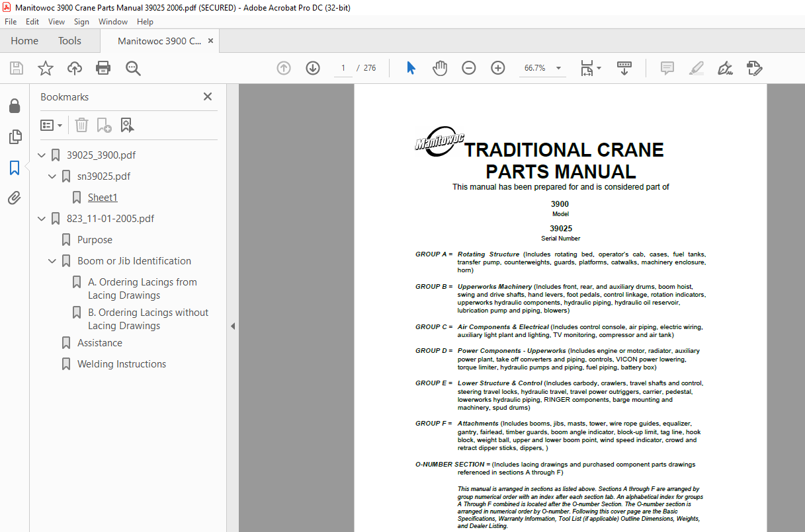Find current bookmark icon
The height and width of the screenshot is (532, 805).
[x=127, y=125]
